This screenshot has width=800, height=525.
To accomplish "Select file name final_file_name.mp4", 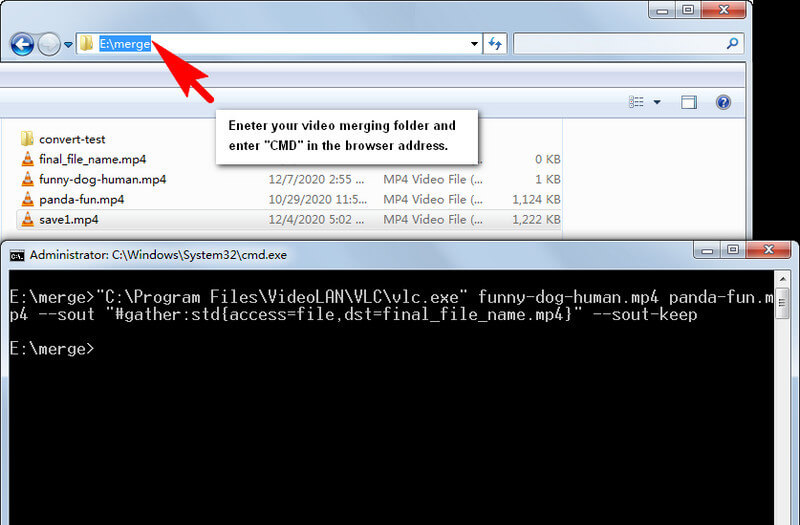I will pyautogui.click(x=92, y=159).
